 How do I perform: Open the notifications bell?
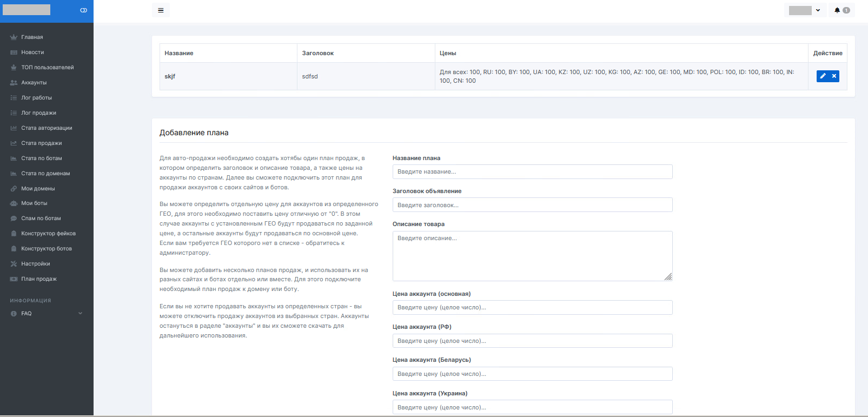coord(837,10)
